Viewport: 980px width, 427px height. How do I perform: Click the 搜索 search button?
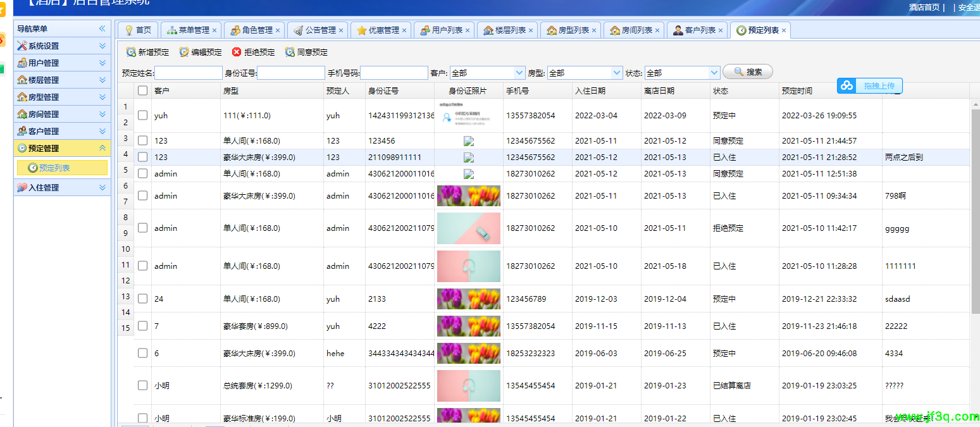click(748, 71)
